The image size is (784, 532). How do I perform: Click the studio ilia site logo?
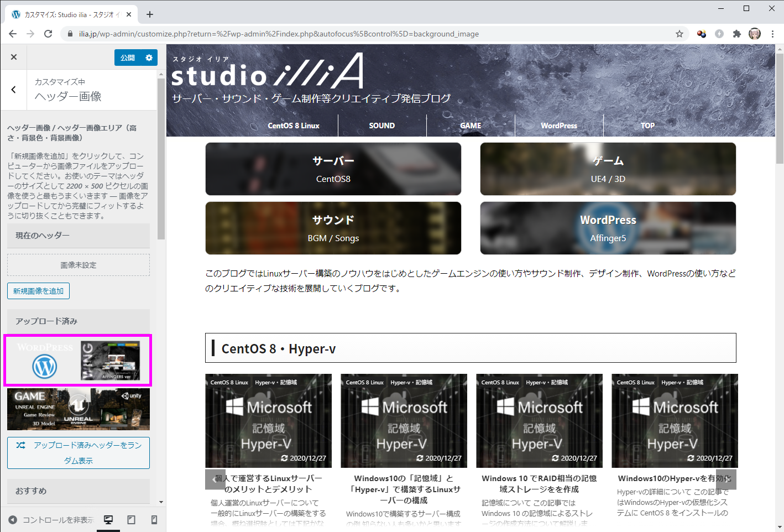[x=267, y=72]
